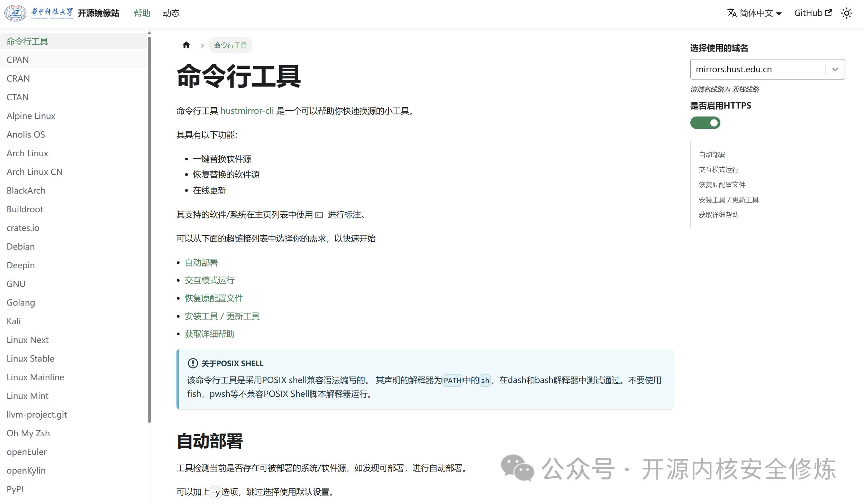Select Alpine Linux in the sidebar

(x=73, y=116)
